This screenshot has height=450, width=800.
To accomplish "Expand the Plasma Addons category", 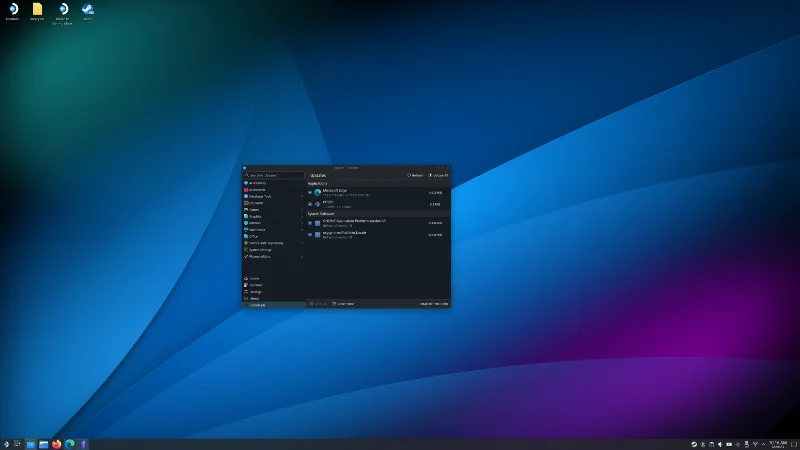I will (x=301, y=256).
